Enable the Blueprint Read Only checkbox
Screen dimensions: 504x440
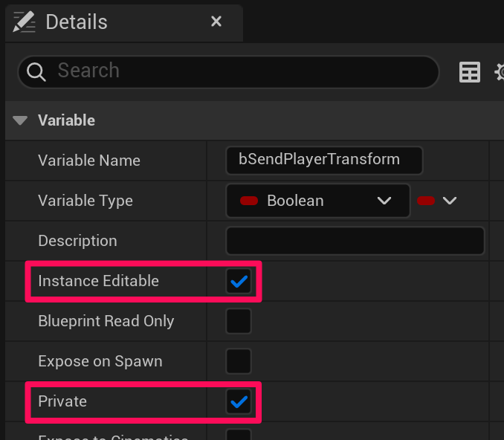point(239,321)
